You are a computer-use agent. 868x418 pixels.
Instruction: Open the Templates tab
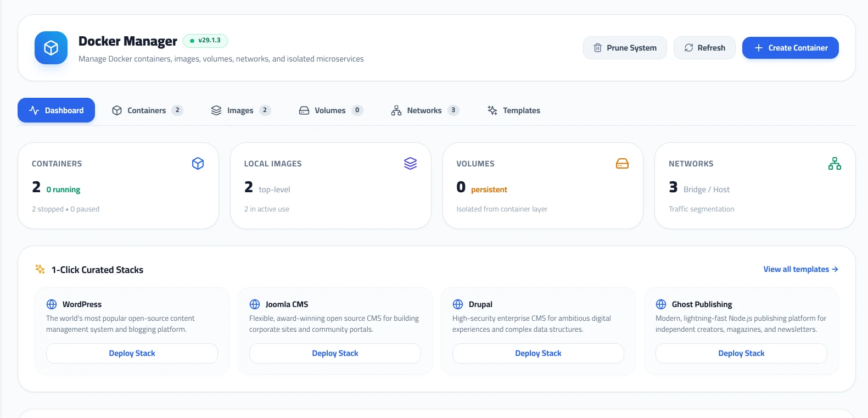click(x=514, y=110)
